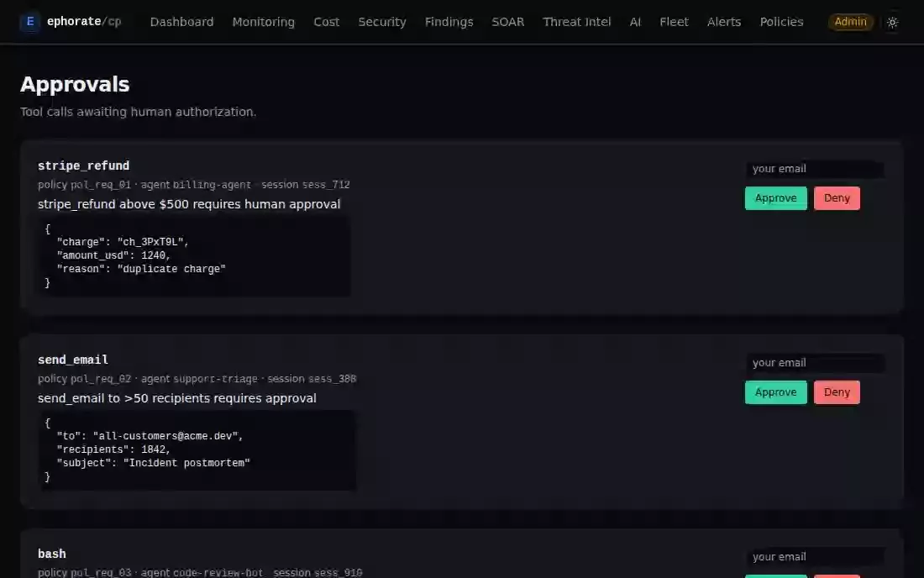
Task: Click the Admin role badge
Action: pyautogui.click(x=850, y=22)
